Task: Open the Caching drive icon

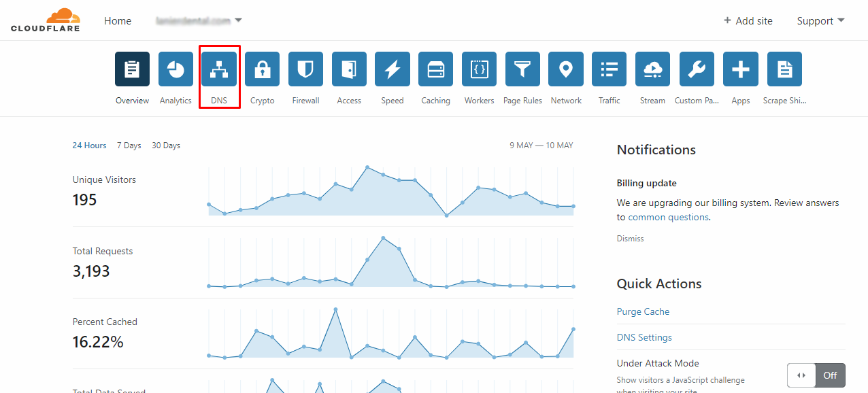Action: point(436,69)
